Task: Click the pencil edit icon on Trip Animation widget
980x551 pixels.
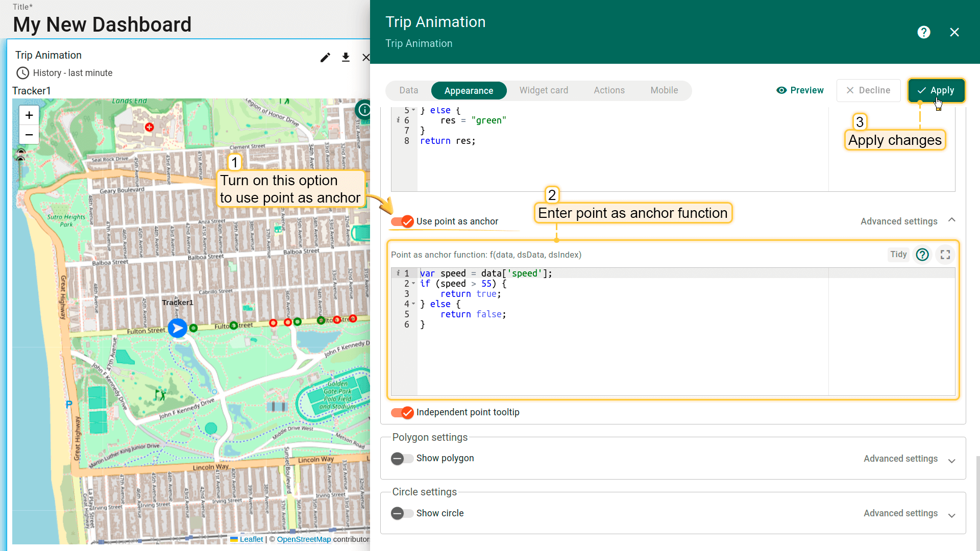Action: coord(325,57)
